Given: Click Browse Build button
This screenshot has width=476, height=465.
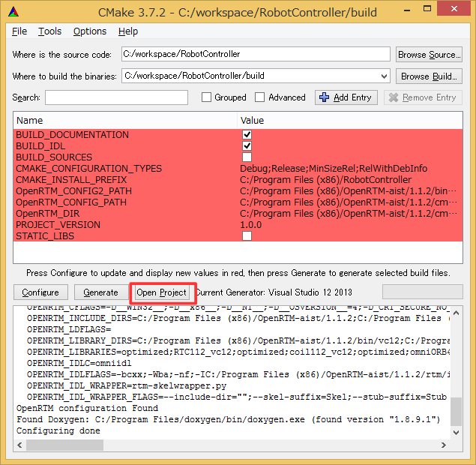Looking at the screenshot, I should (x=428, y=76).
